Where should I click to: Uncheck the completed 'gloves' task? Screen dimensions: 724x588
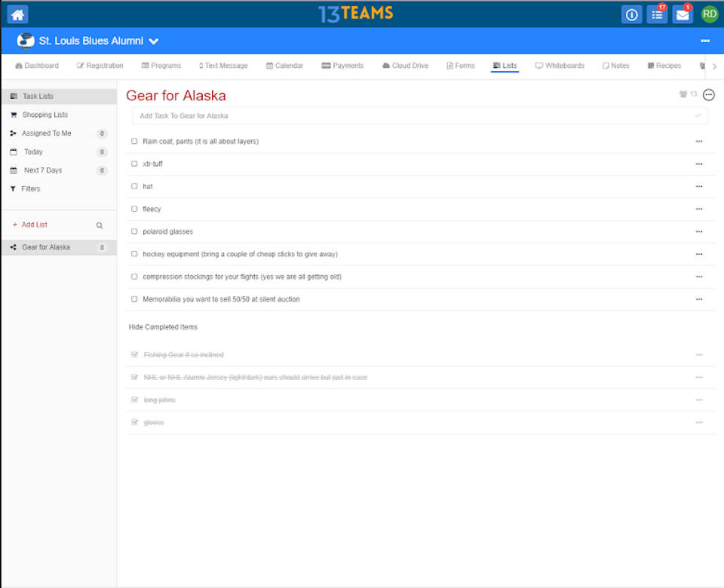[134, 422]
